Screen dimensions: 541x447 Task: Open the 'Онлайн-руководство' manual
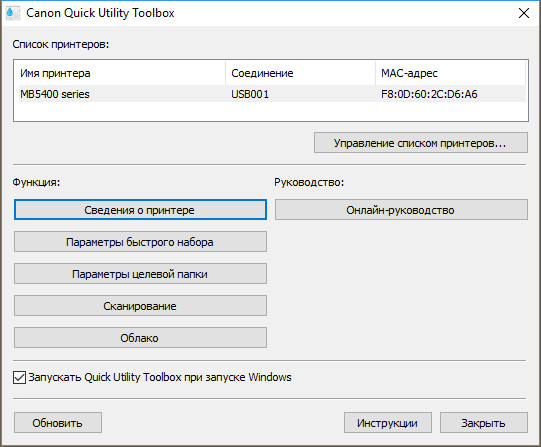tap(401, 210)
